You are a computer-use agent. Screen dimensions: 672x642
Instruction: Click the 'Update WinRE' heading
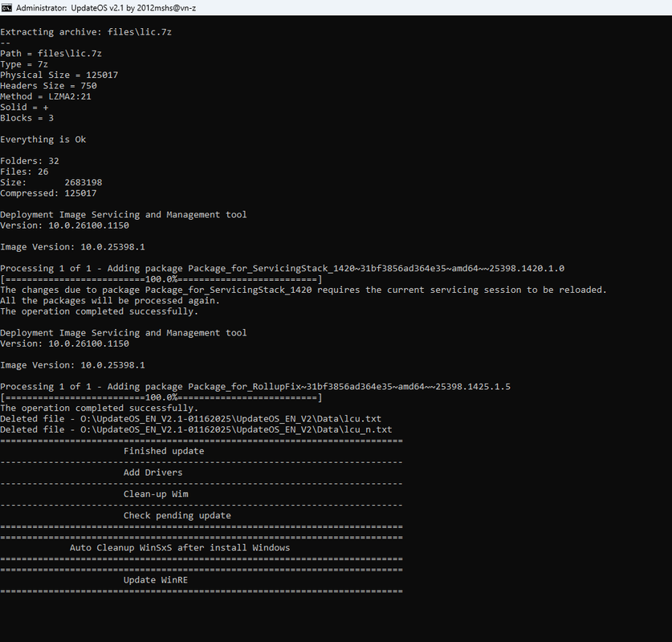coord(156,580)
